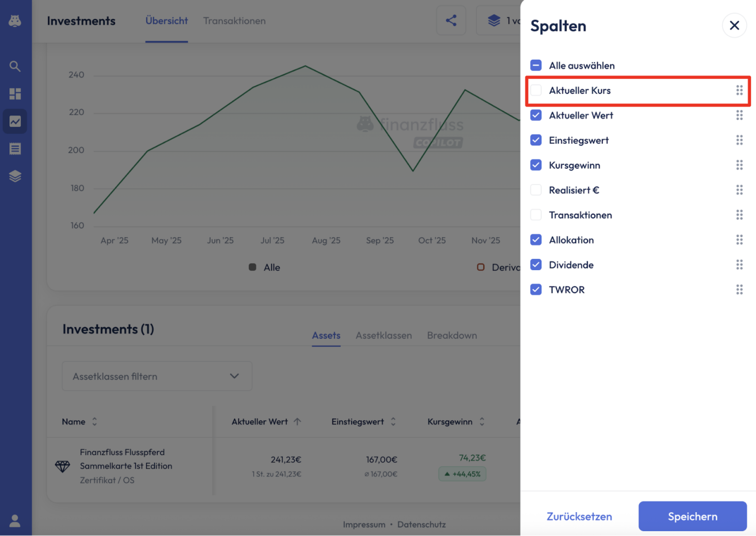The height and width of the screenshot is (536, 756).
Task: Uncheck the TWROR column checkbox
Action: 536,290
